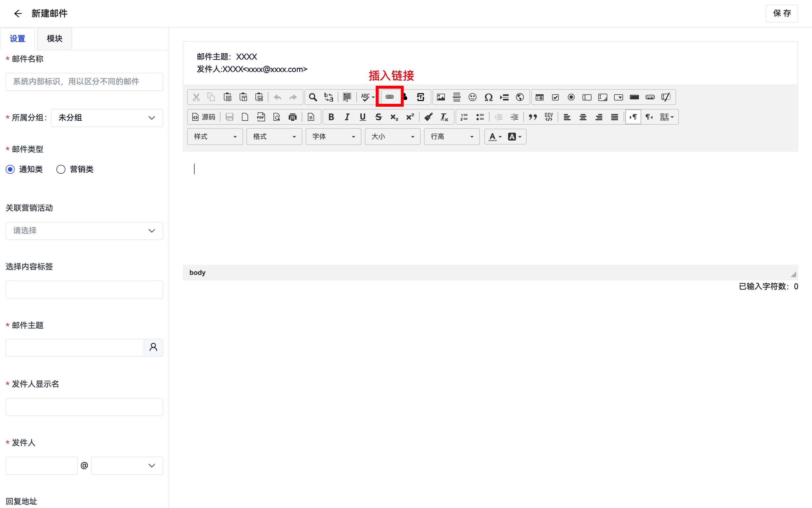Open the ABC spell check dropdown
812x508 pixels.
point(368,97)
